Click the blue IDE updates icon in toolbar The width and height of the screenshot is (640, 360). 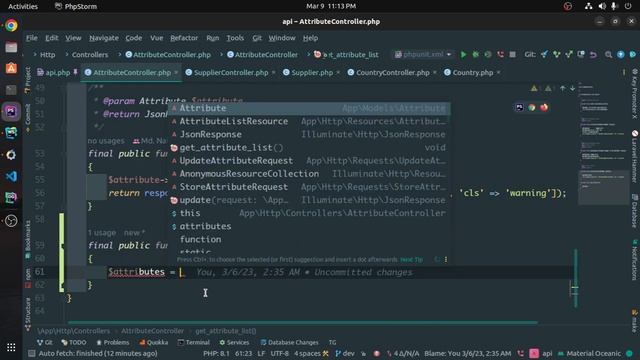click(620, 55)
